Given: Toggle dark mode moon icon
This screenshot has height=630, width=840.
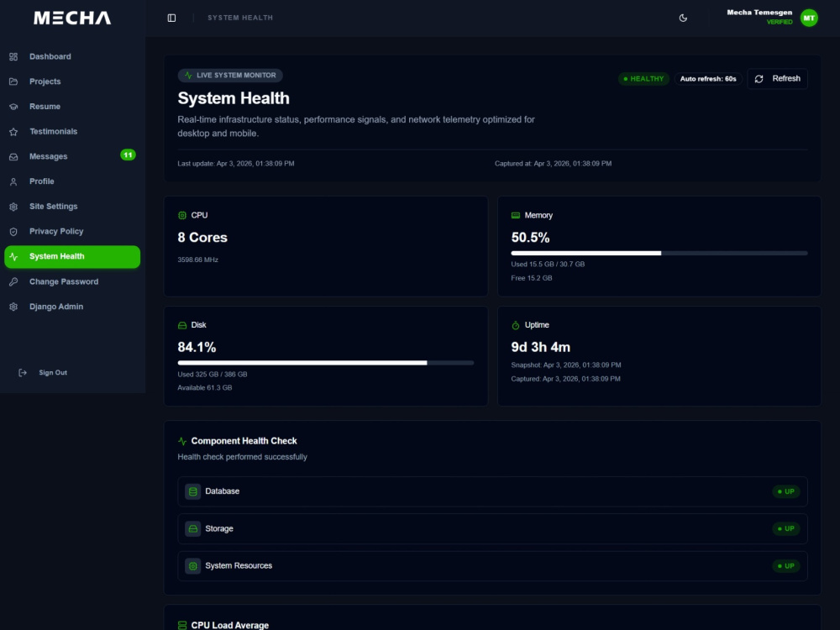Looking at the screenshot, I should (x=683, y=18).
